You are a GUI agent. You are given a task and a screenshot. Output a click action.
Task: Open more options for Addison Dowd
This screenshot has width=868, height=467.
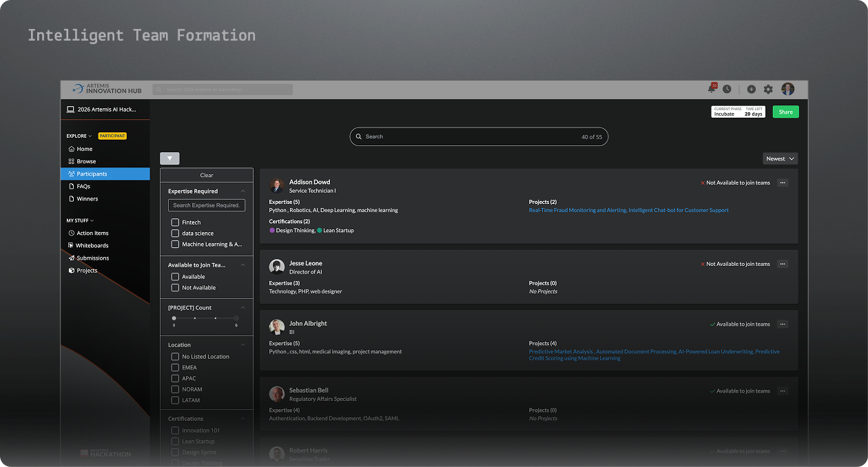click(782, 183)
